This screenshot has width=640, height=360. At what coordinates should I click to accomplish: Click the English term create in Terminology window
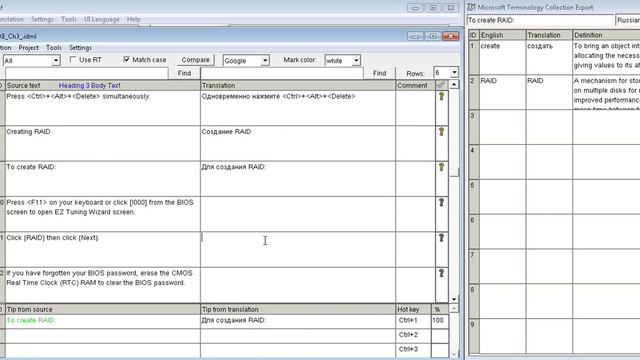pyautogui.click(x=502, y=57)
